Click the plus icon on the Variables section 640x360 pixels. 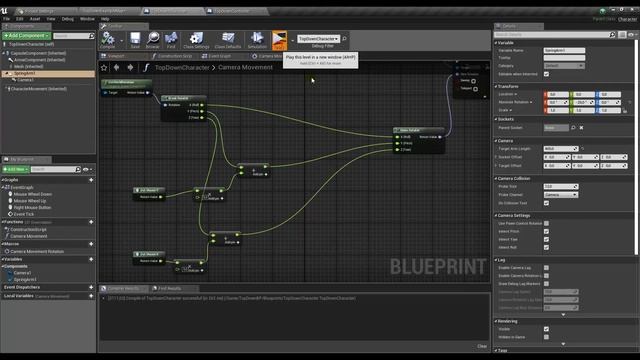(x=91, y=259)
